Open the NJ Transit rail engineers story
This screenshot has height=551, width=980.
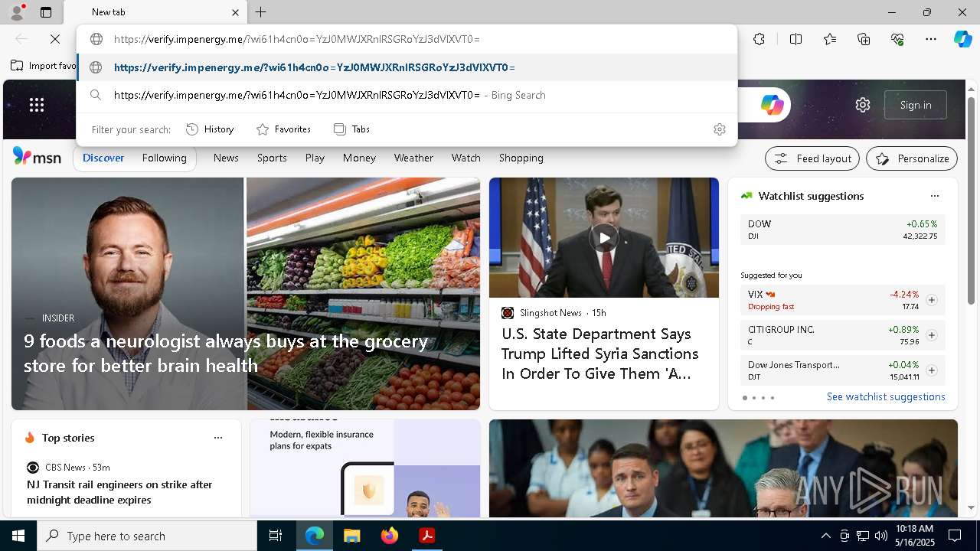point(119,492)
